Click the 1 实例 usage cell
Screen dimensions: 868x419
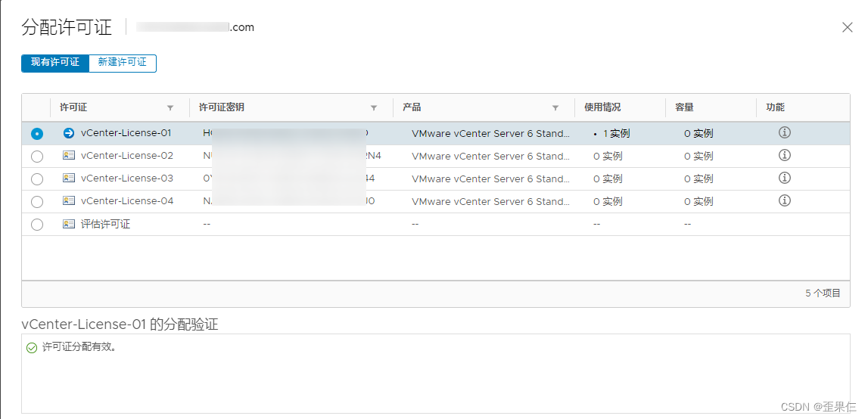coord(615,133)
